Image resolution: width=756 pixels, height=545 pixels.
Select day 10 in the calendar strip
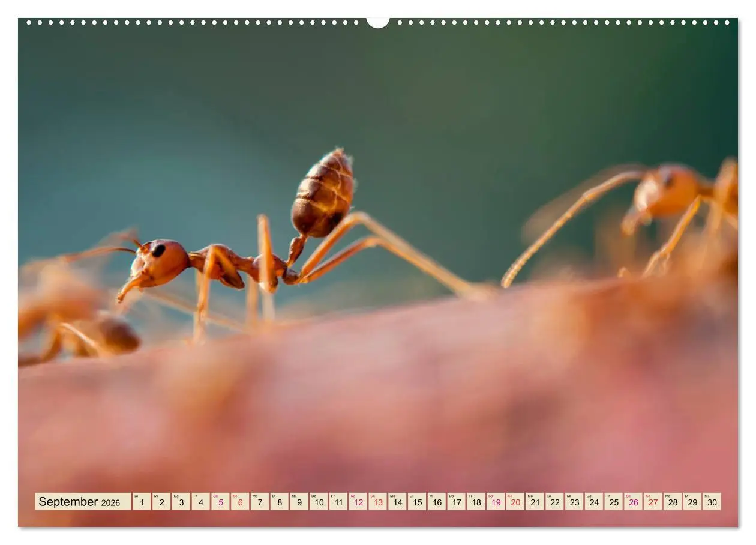(x=319, y=502)
